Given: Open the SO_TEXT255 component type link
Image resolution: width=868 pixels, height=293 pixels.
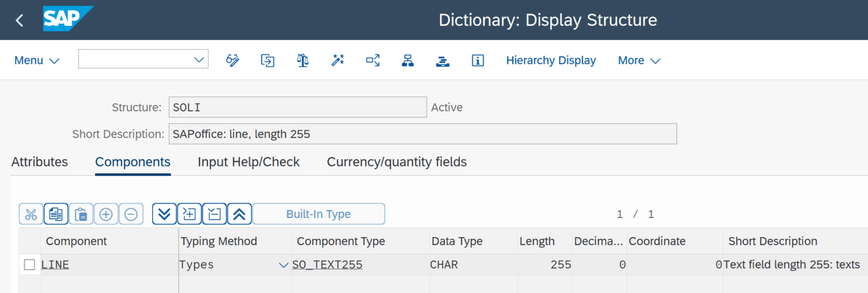Looking at the screenshot, I should click(x=327, y=265).
